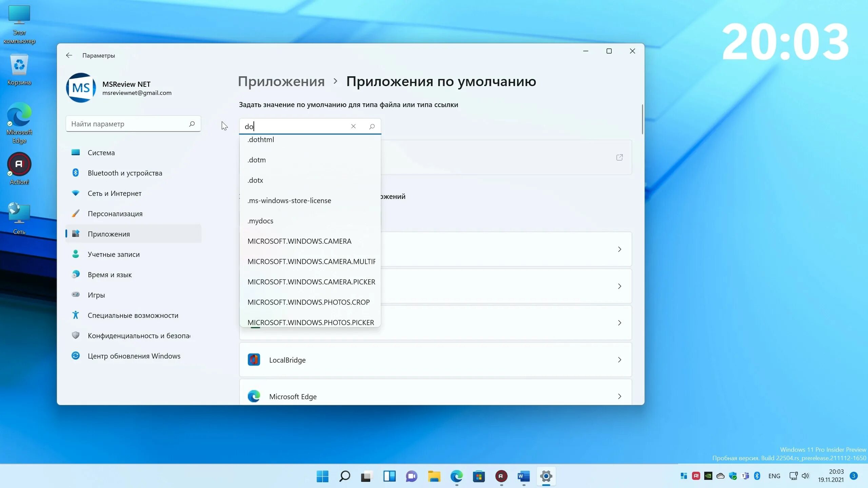
Task: Open LocalBridge app icon
Action: [254, 360]
